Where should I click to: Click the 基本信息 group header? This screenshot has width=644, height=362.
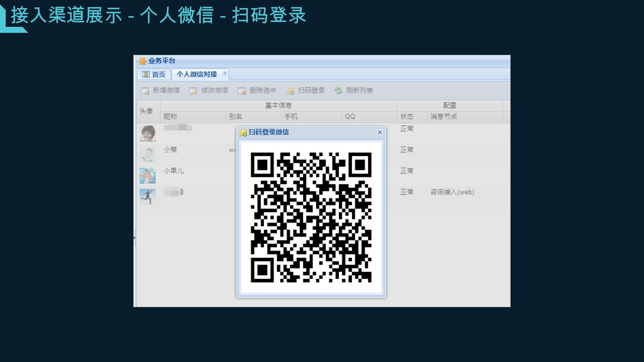278,106
